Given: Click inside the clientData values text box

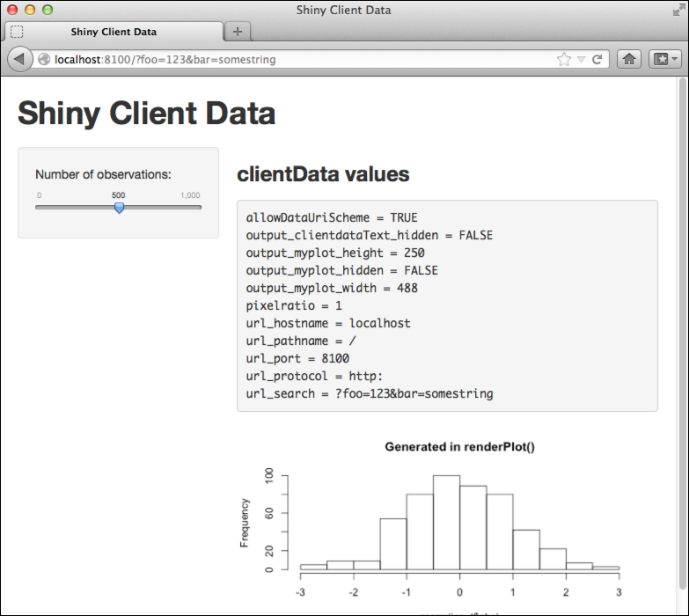Looking at the screenshot, I should (x=447, y=305).
